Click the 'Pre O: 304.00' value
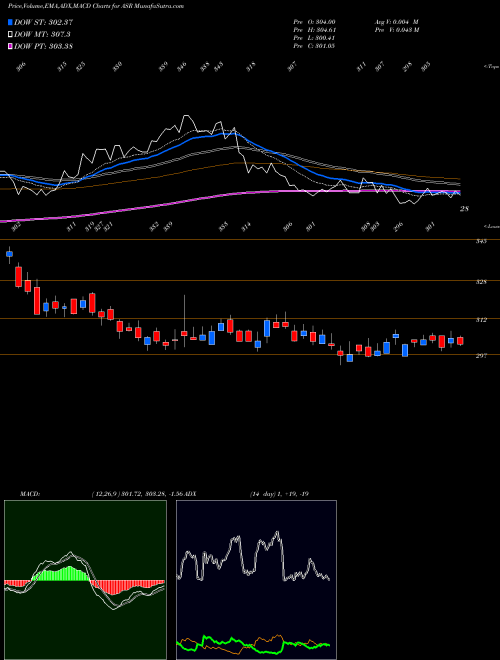500x660 pixels. tap(314, 22)
